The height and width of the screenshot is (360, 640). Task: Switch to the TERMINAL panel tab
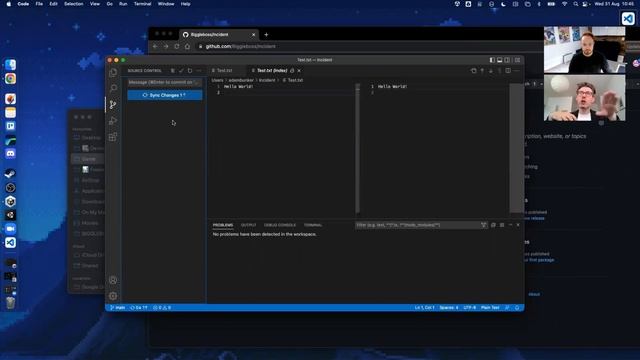tap(313, 225)
